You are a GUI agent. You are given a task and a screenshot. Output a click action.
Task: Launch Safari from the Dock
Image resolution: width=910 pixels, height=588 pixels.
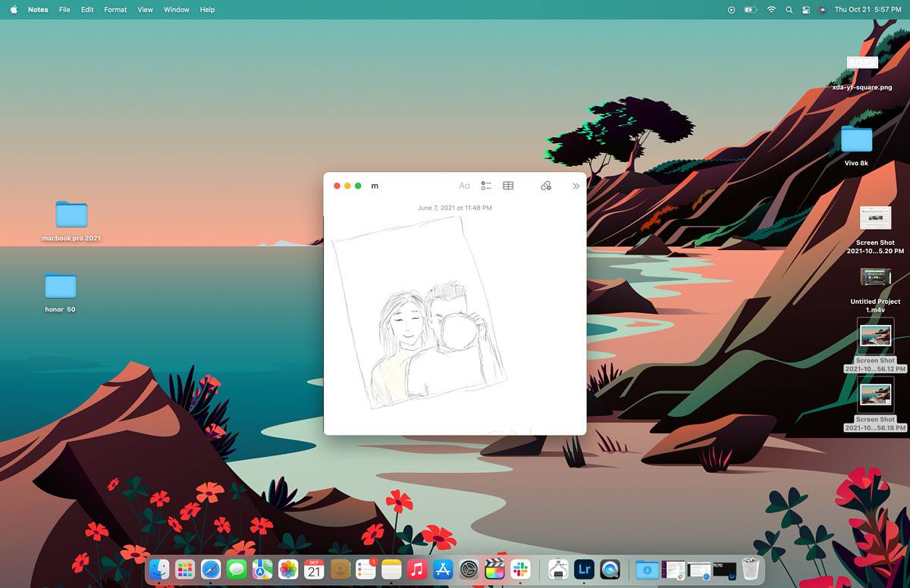click(x=211, y=569)
